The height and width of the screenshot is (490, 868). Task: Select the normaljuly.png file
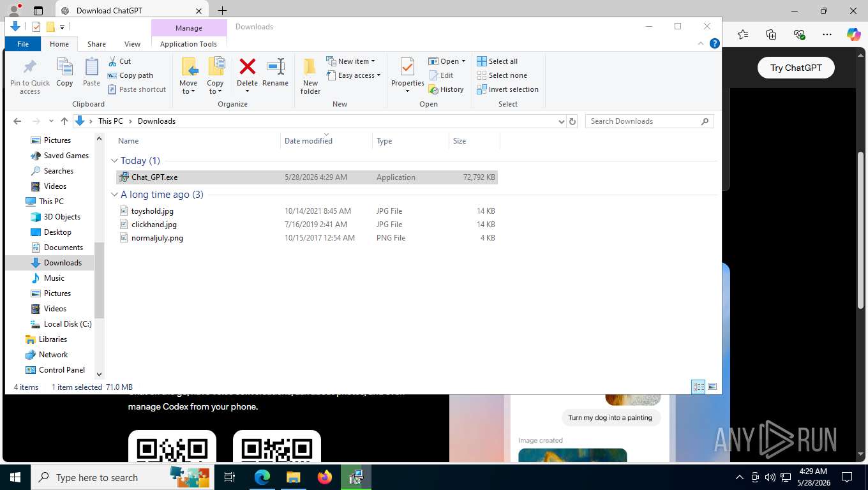point(307,238)
